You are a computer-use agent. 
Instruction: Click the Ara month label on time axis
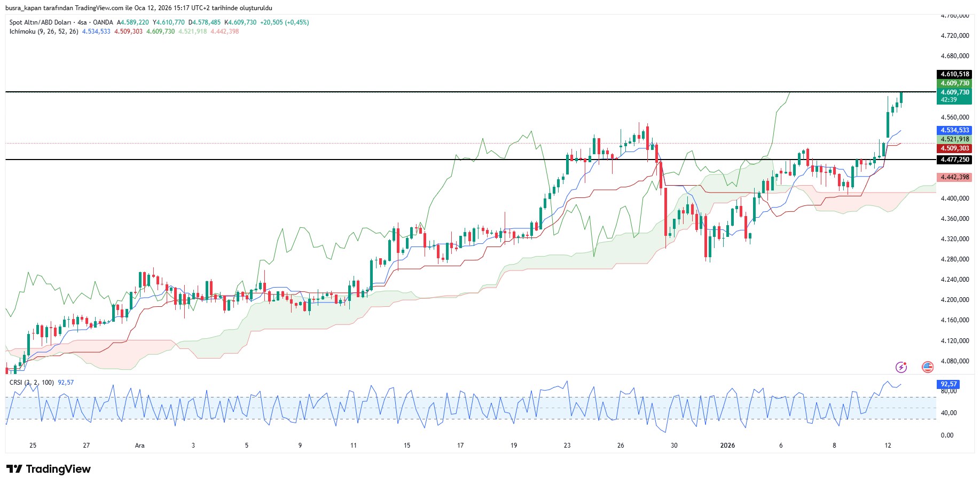[140, 446]
